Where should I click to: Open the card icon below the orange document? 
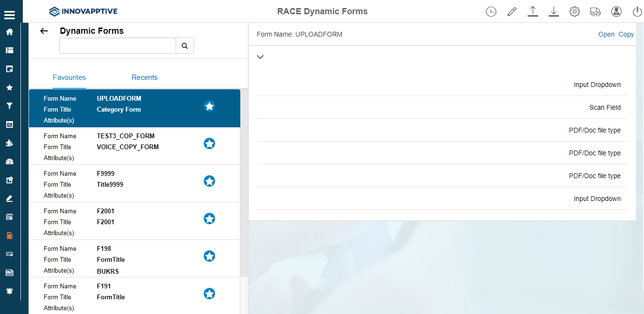[9, 254]
